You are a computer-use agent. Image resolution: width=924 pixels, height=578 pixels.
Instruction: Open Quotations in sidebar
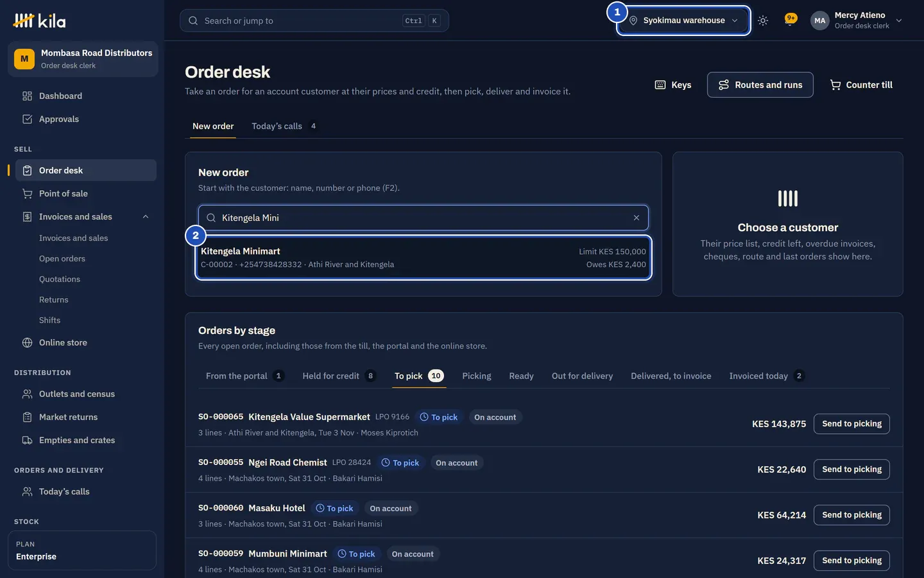coord(60,279)
